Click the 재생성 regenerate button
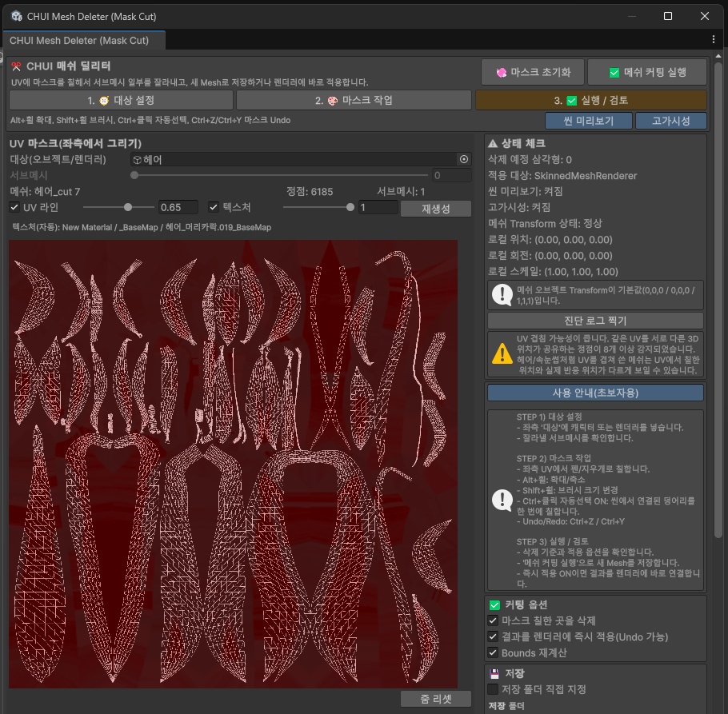This screenshot has height=714, width=728. click(435, 209)
